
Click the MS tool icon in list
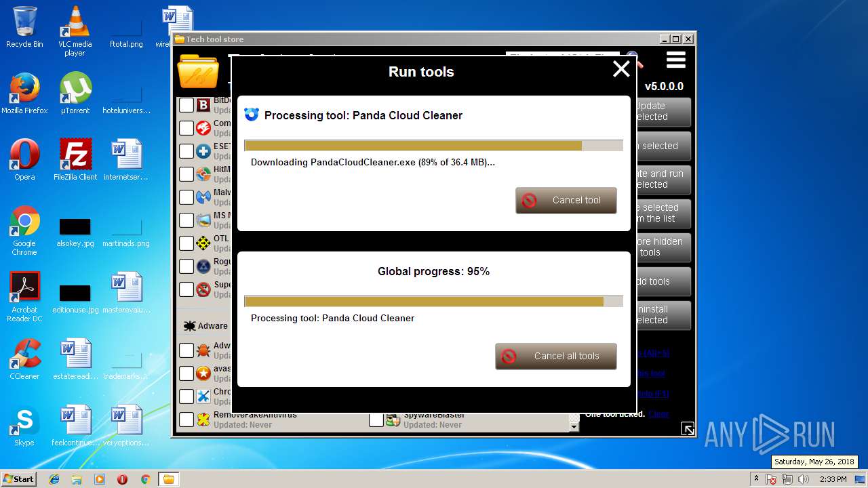pyautogui.click(x=203, y=220)
